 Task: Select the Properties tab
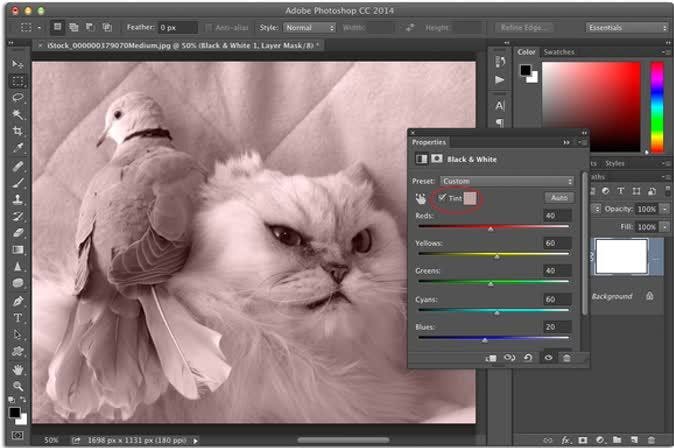(x=429, y=142)
